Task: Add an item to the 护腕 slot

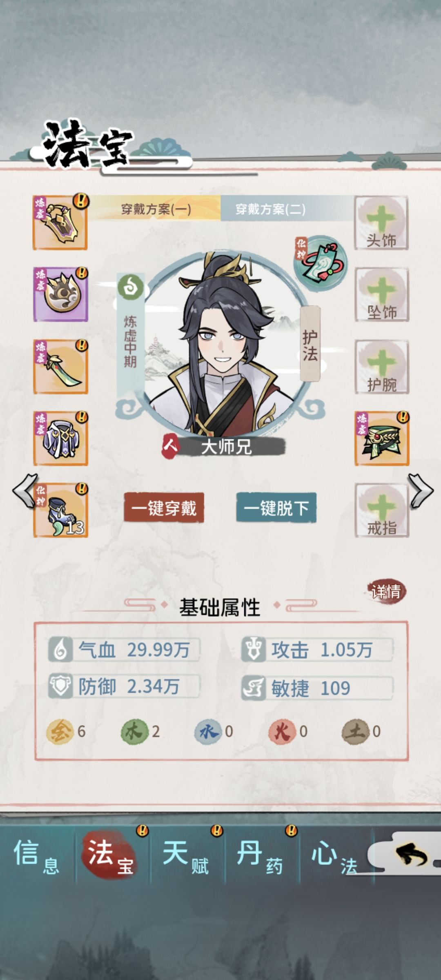Action: 382,367
